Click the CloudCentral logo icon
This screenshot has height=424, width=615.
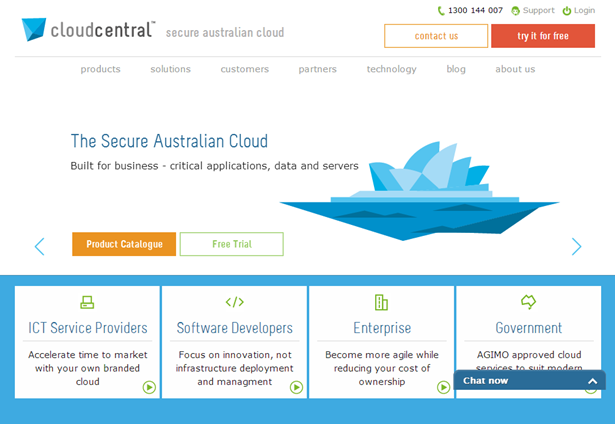click(35, 29)
